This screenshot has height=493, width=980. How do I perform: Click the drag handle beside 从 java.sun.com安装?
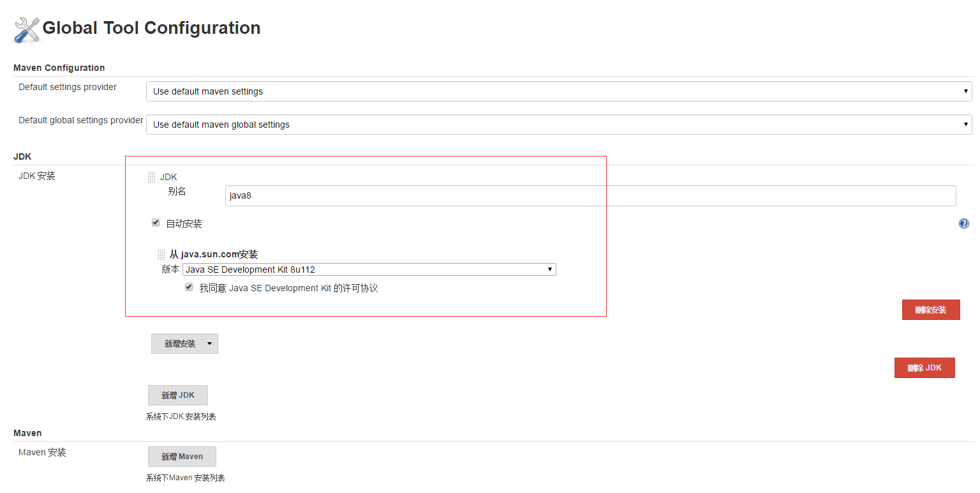click(x=161, y=254)
